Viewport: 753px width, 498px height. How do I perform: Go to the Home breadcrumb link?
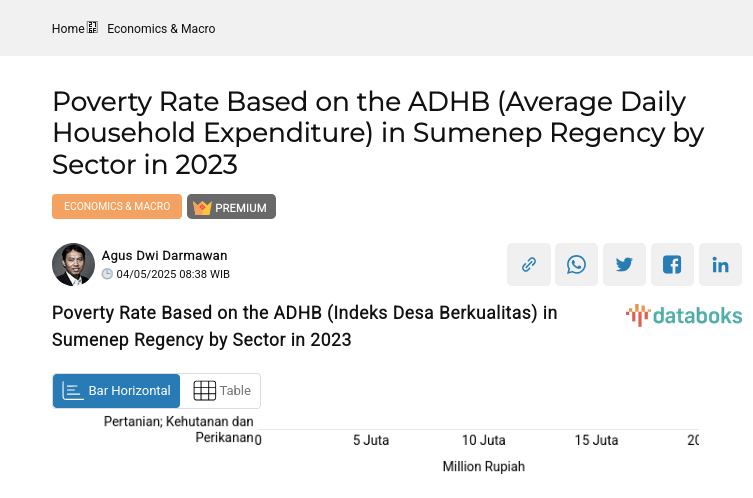pyautogui.click(x=68, y=29)
